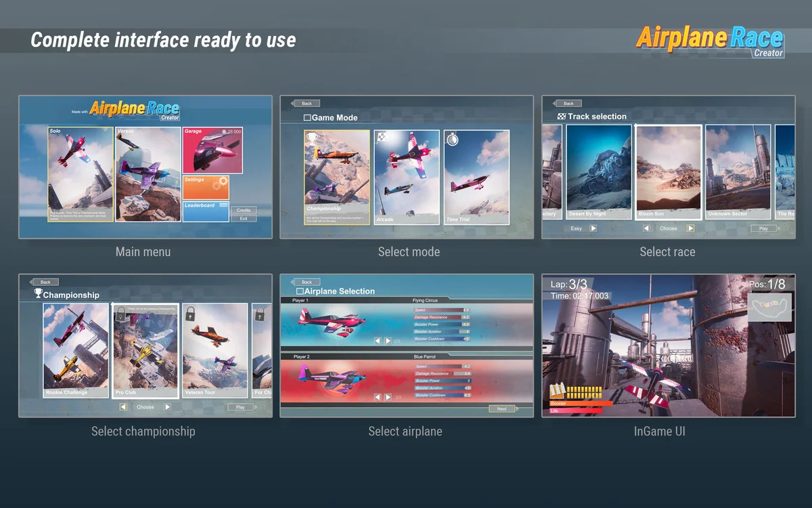Open Leaderboard from the main menu
Viewport: 812px width, 508px height.
(206, 211)
